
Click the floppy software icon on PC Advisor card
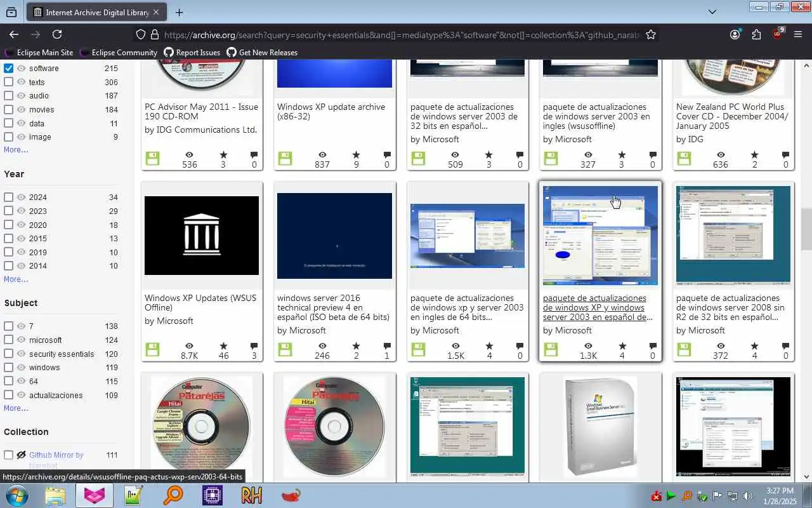pos(152,158)
